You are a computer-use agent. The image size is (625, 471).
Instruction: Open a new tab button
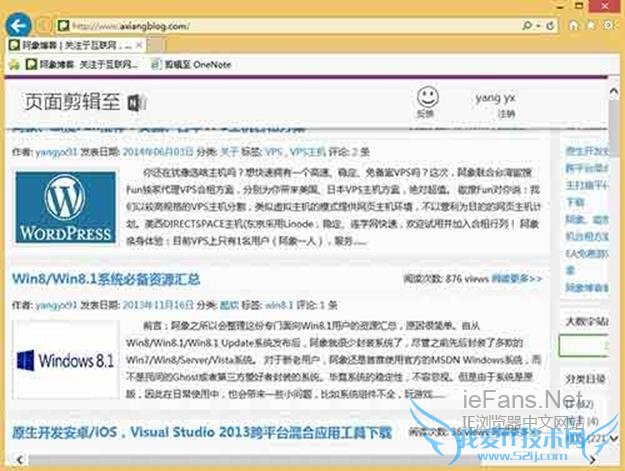[156, 45]
